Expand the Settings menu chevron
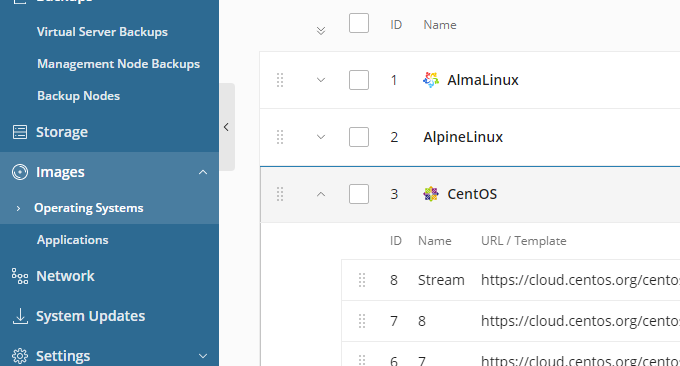680x366 pixels. click(203, 356)
